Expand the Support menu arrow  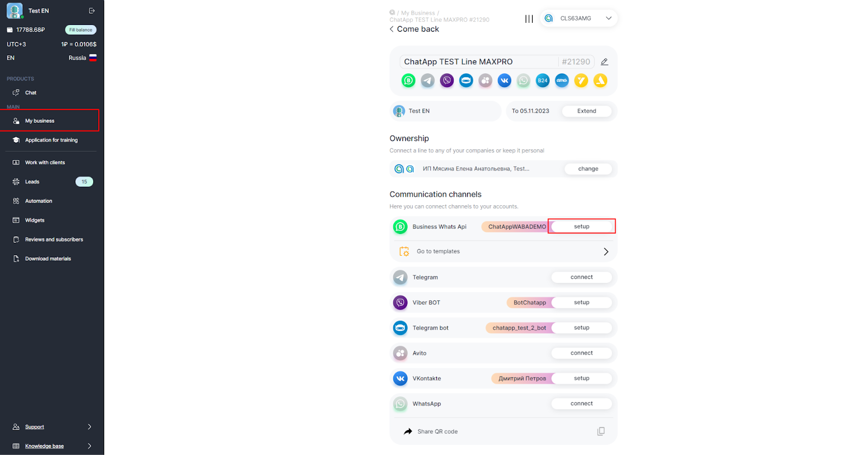90,427
